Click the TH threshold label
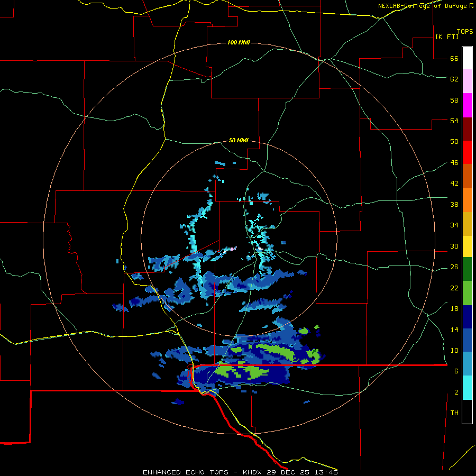This screenshot has height=476, width=476. point(454,413)
